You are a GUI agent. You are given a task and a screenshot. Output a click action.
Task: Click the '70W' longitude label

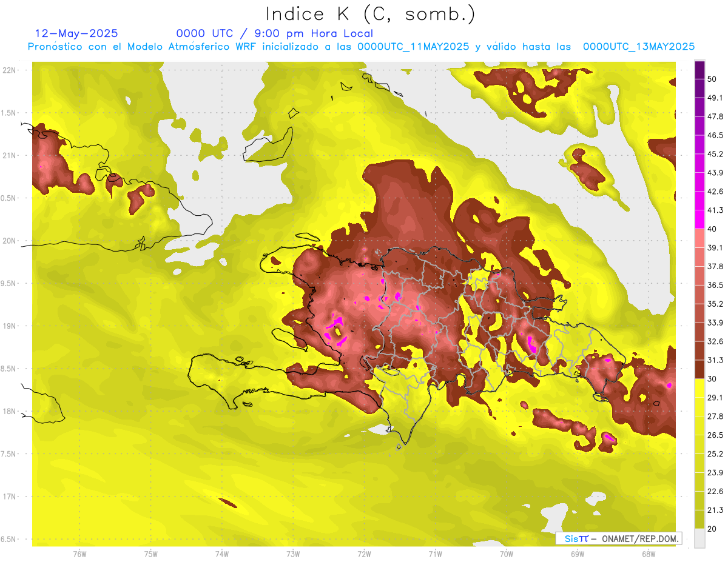click(507, 554)
